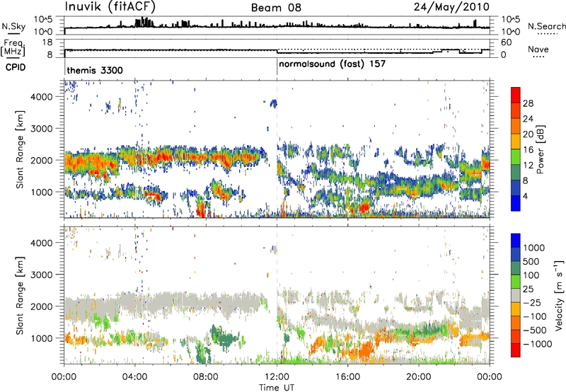
Task: Click the 'Time UT' axis title
Action: (277, 388)
